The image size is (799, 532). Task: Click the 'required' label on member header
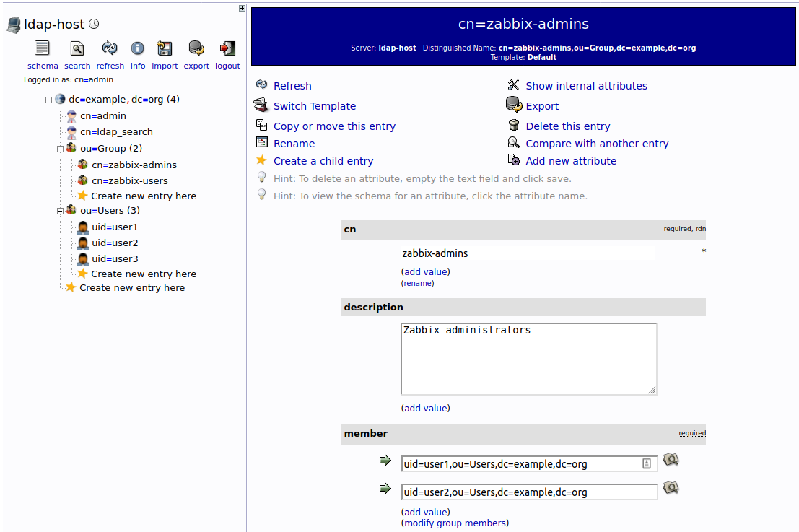(x=692, y=432)
